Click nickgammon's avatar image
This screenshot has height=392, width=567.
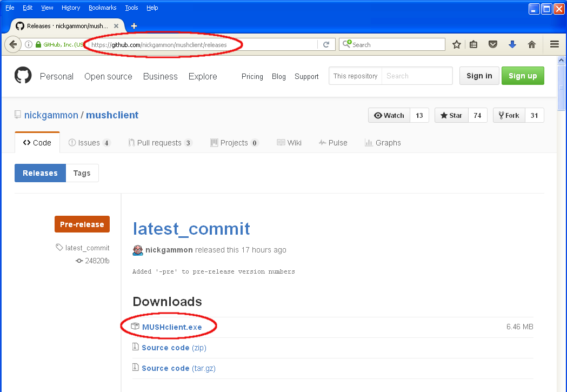click(138, 250)
